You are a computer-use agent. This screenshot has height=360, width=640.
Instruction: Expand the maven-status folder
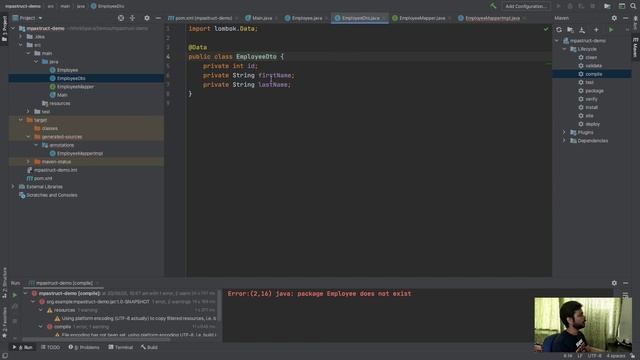click(29, 162)
